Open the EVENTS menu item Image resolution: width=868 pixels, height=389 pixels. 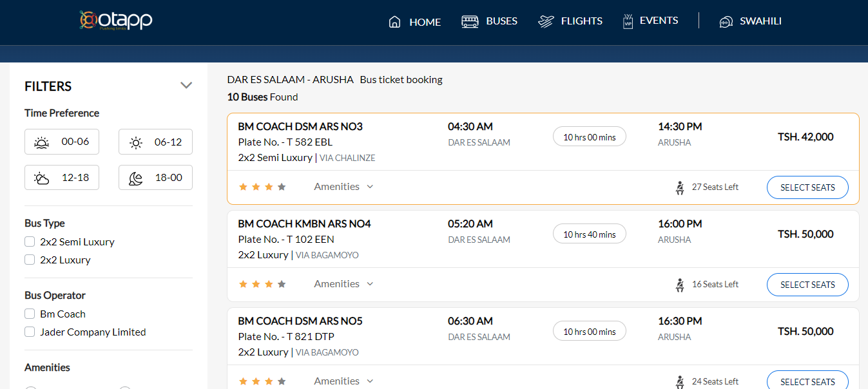651,21
